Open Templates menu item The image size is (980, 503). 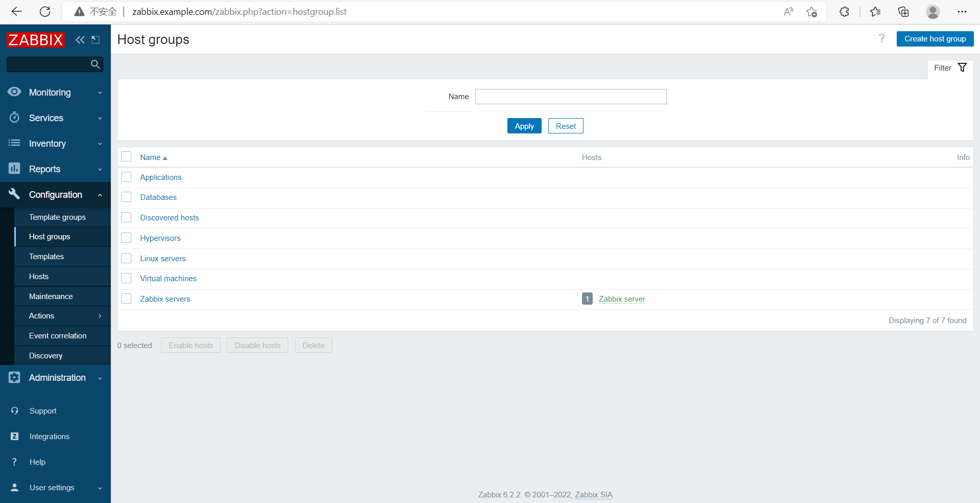coord(63,257)
